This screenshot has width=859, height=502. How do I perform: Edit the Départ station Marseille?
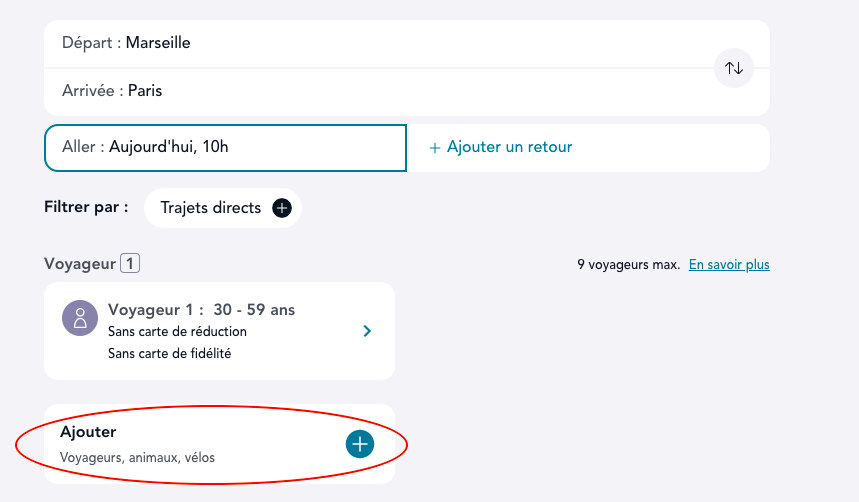point(158,43)
